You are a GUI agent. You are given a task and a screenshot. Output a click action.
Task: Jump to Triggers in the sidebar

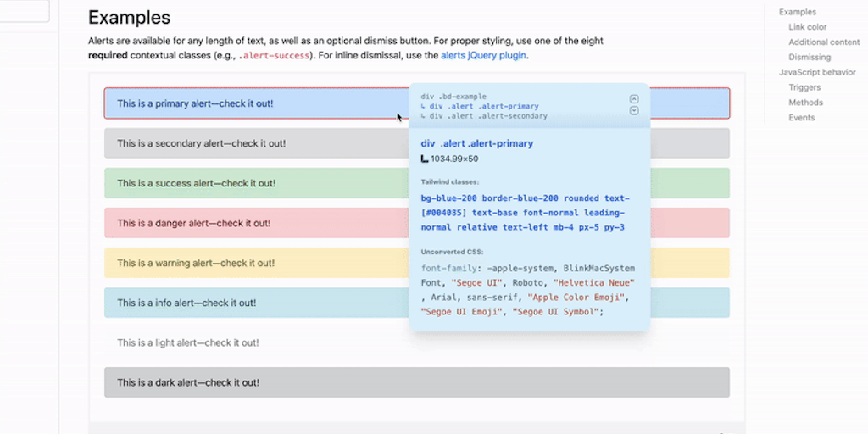pyautogui.click(x=804, y=87)
